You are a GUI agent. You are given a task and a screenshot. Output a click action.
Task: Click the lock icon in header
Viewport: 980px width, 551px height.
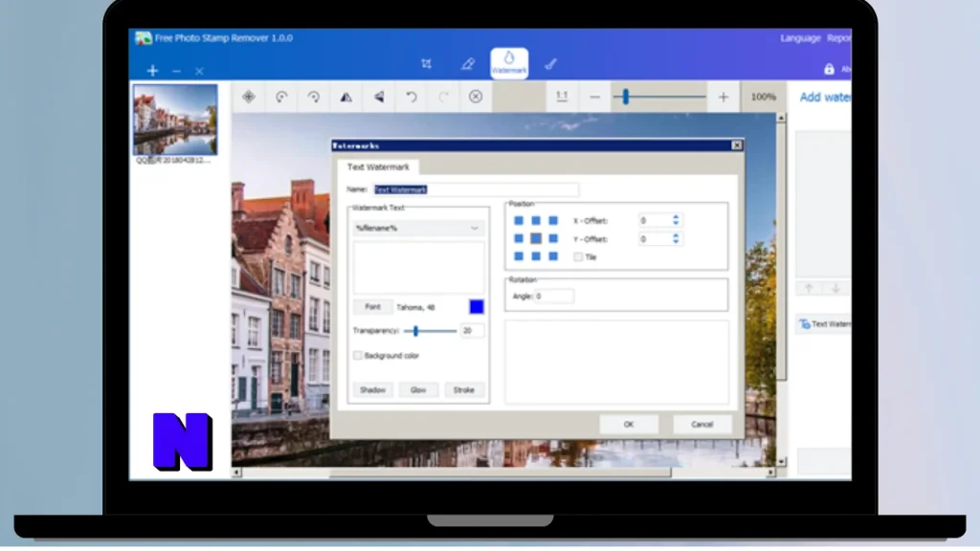coord(829,69)
